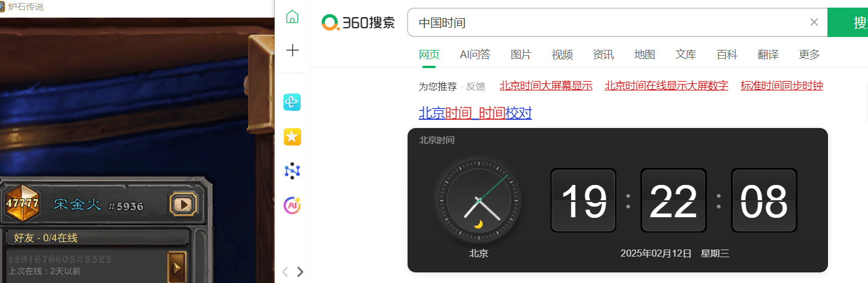Open the AI assistant sidebar icon
This screenshot has height=283, width=868.
[292, 205]
